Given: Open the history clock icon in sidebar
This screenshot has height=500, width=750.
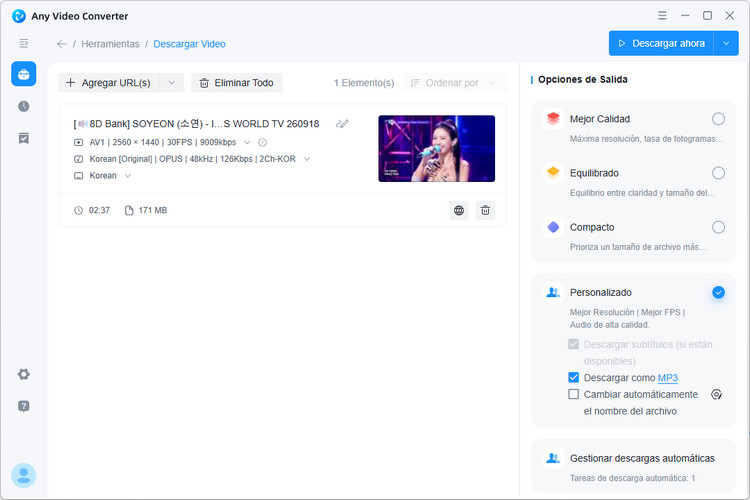Looking at the screenshot, I should click(23, 106).
